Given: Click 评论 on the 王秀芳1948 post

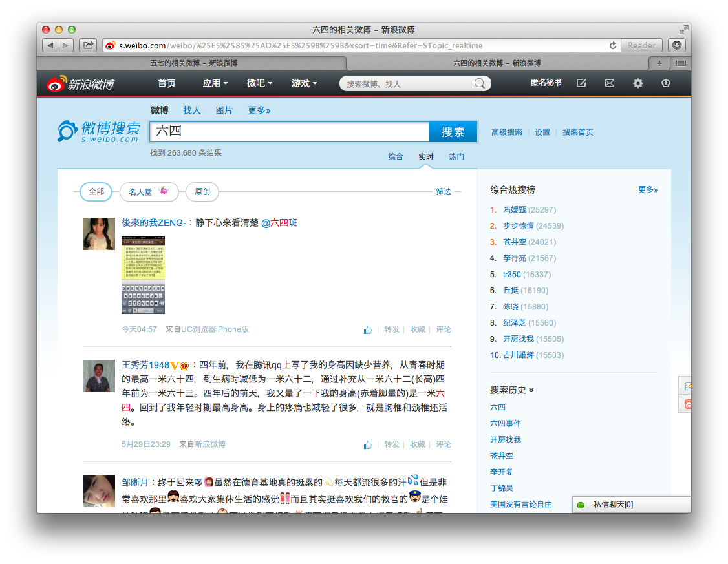Looking at the screenshot, I should (x=444, y=444).
